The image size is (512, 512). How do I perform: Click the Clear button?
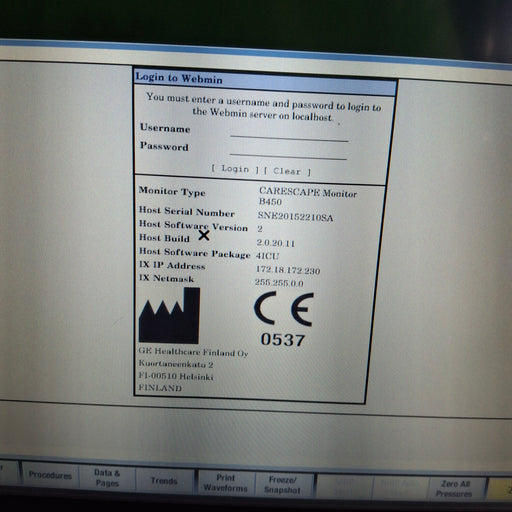pos(287,171)
